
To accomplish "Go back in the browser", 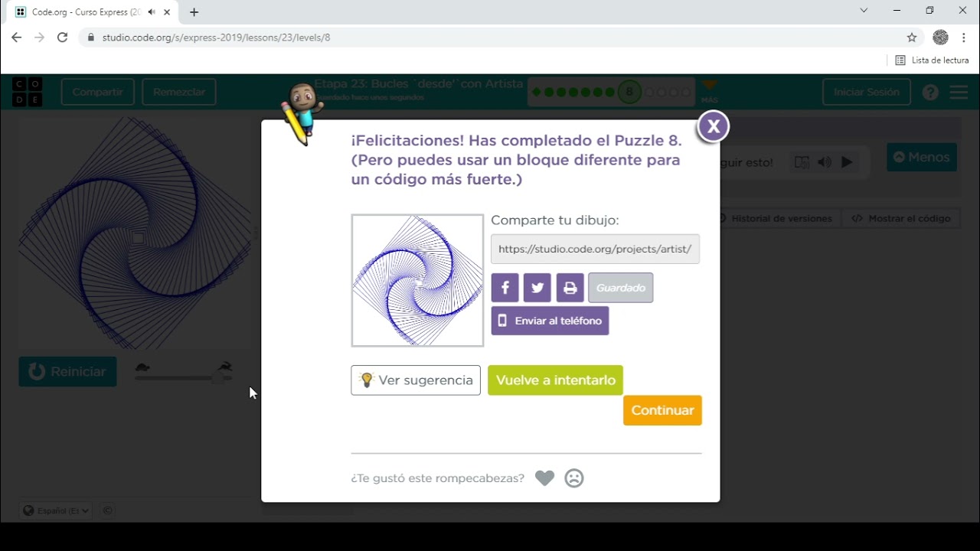I will tap(16, 37).
